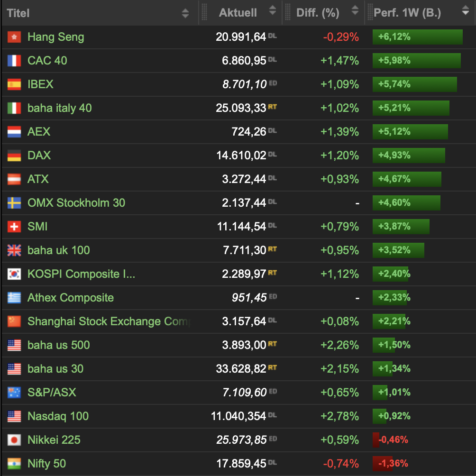Viewport: 476px width, 476px height.
Task: Click the UK flag beside baha uk 100
Action: pos(14,250)
